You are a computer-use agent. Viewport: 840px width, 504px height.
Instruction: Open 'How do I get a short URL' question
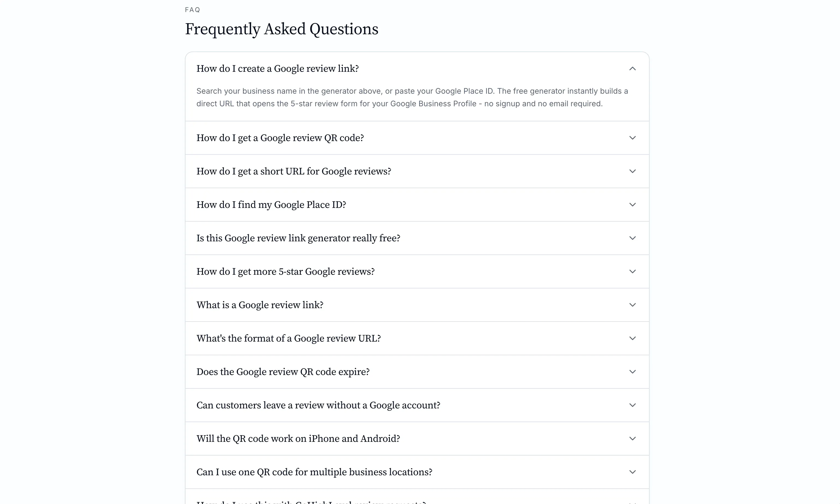pos(417,171)
